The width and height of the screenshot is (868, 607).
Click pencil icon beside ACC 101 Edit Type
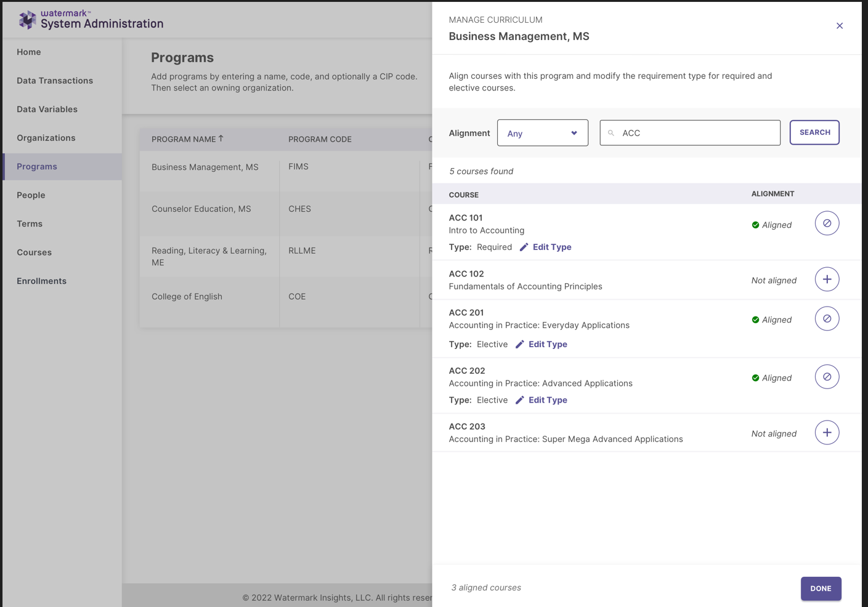524,247
